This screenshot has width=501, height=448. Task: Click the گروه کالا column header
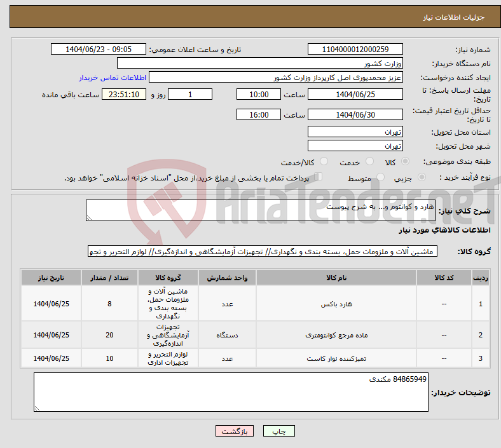click(x=168, y=278)
